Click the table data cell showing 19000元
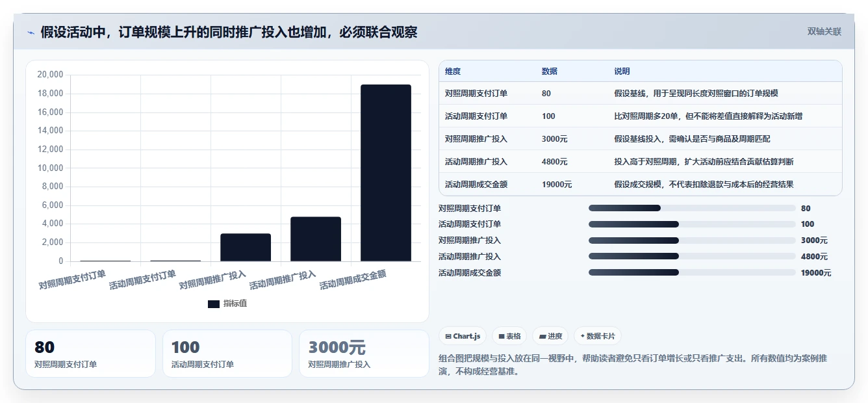The height and width of the screenshot is (403, 868). click(x=557, y=185)
